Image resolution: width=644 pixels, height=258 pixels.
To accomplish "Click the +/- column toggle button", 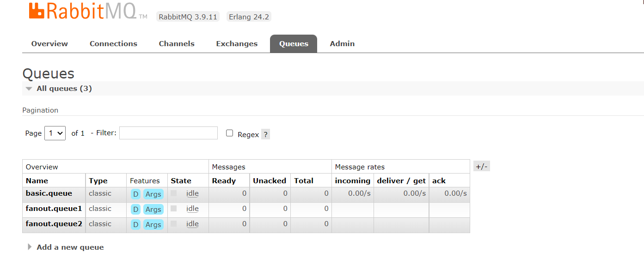I will coord(482,167).
